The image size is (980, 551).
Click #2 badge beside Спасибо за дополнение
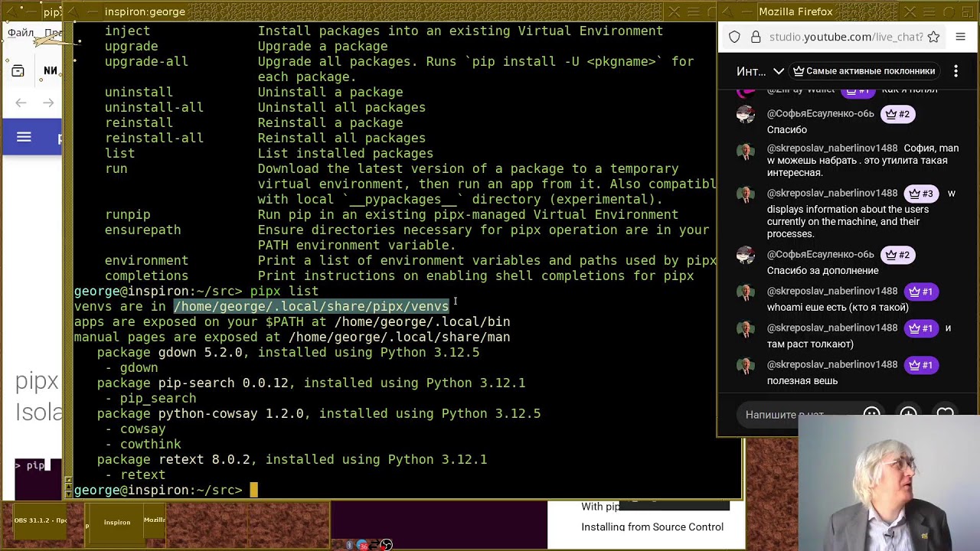coord(897,255)
